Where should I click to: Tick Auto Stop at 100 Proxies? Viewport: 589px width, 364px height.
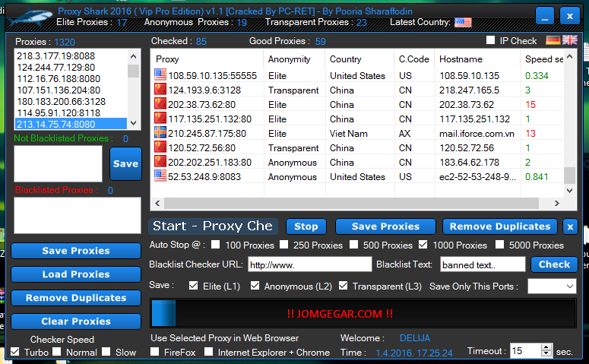coord(216,245)
